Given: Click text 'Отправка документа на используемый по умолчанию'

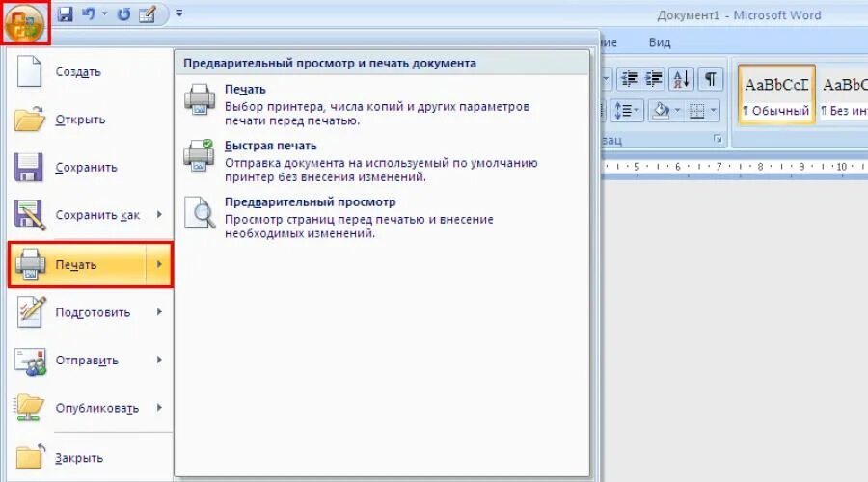Looking at the screenshot, I should [381, 163].
